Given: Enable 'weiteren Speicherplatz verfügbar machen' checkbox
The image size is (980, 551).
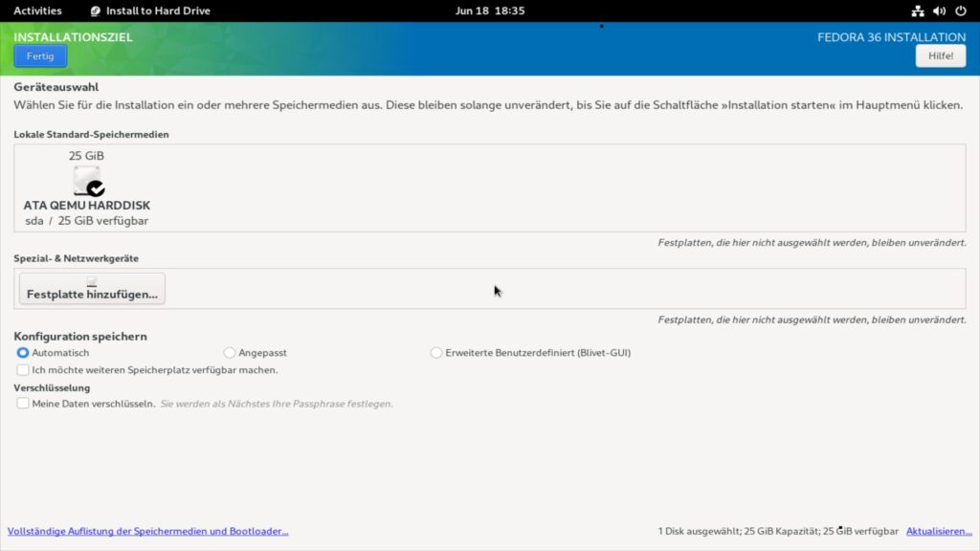Looking at the screenshot, I should click(x=23, y=370).
